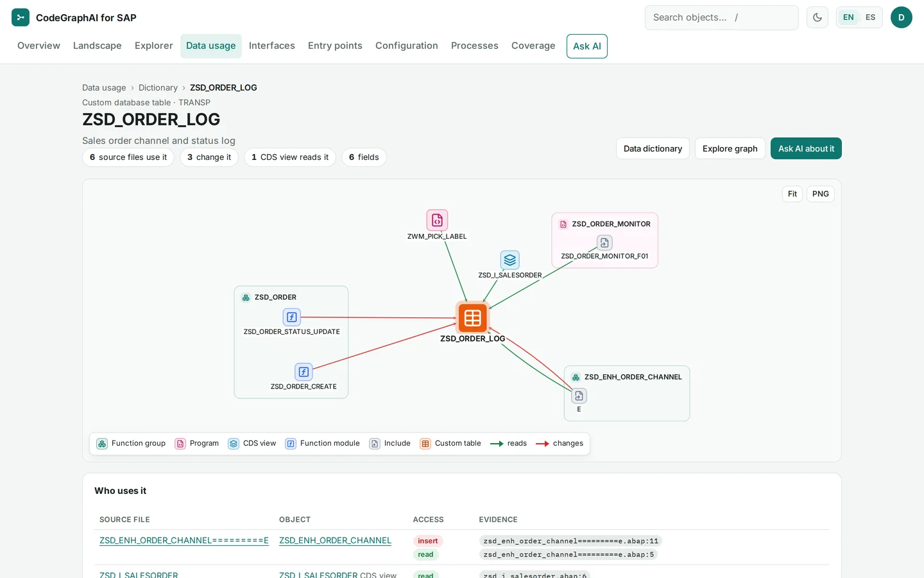Click the 6 fields chip
The image size is (924, 578).
tap(364, 157)
